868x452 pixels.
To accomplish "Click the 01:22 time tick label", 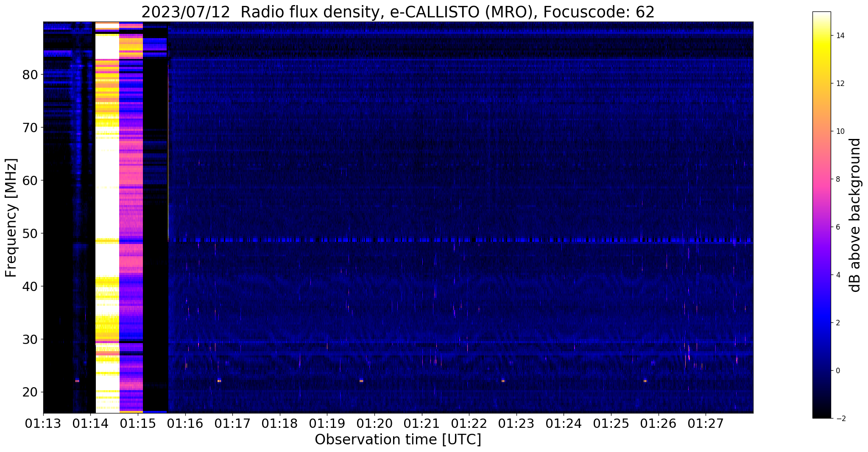I will point(469,424).
